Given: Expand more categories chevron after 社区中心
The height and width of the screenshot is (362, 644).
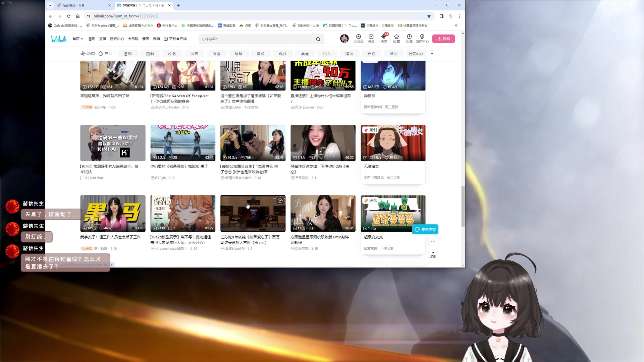Looking at the screenshot, I should coord(432,54).
